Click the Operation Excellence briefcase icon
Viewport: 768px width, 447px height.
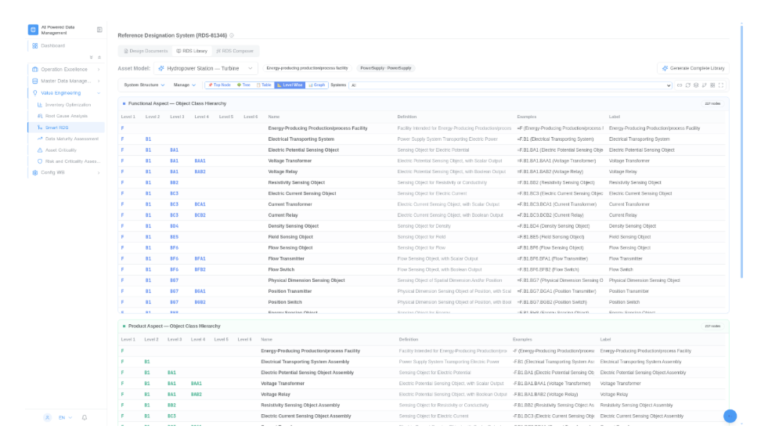point(35,69)
